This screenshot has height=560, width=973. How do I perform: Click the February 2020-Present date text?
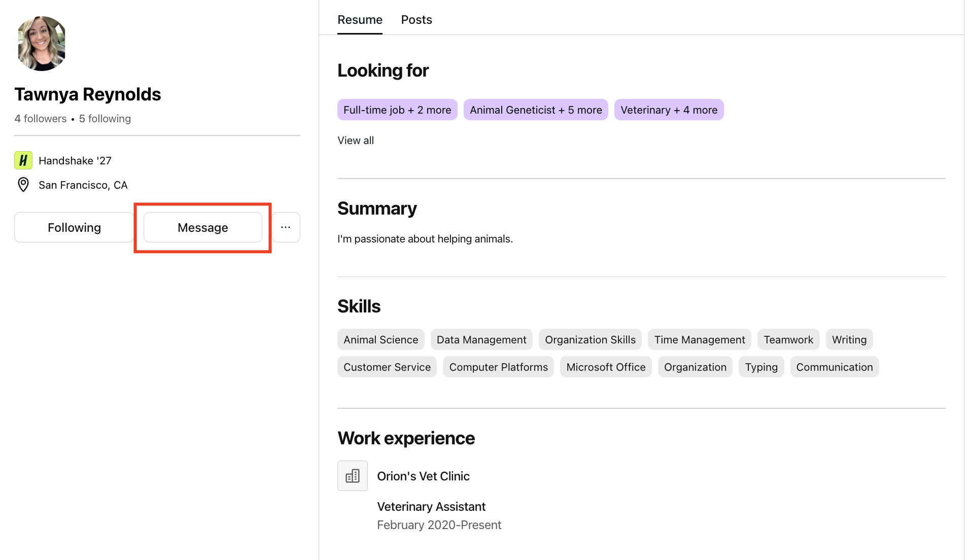[x=439, y=524]
